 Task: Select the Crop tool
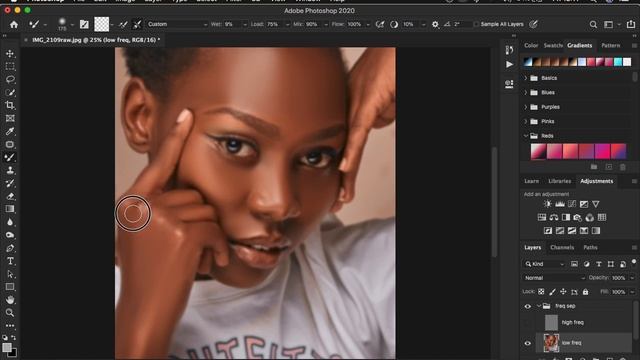10,105
